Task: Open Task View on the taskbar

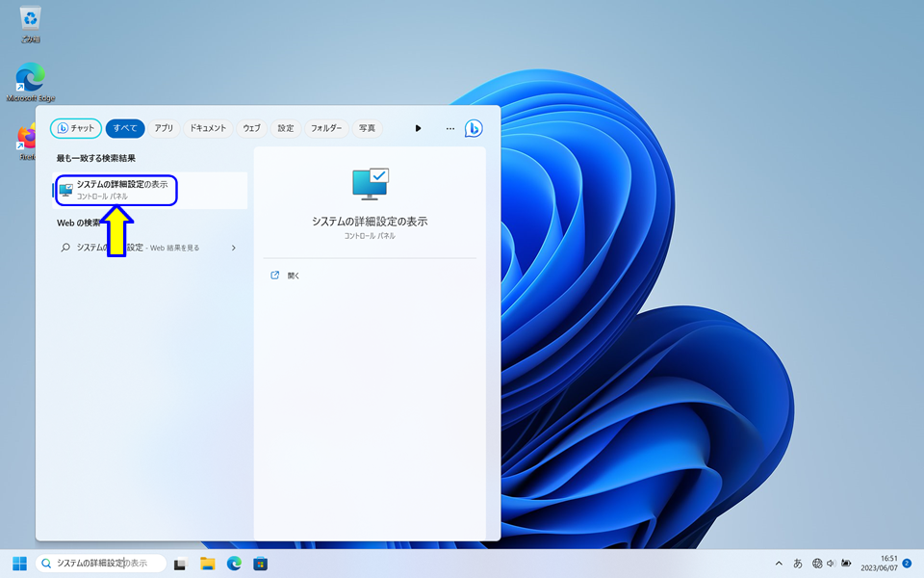Action: click(180, 564)
